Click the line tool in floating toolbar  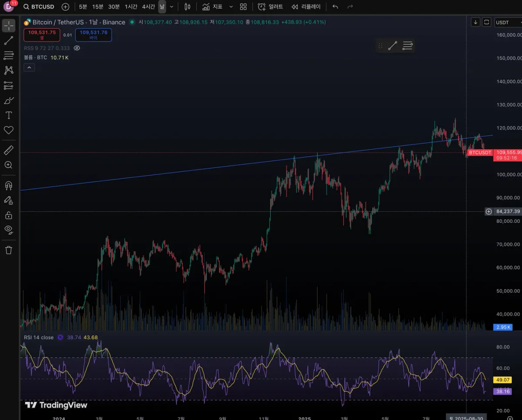click(392, 45)
